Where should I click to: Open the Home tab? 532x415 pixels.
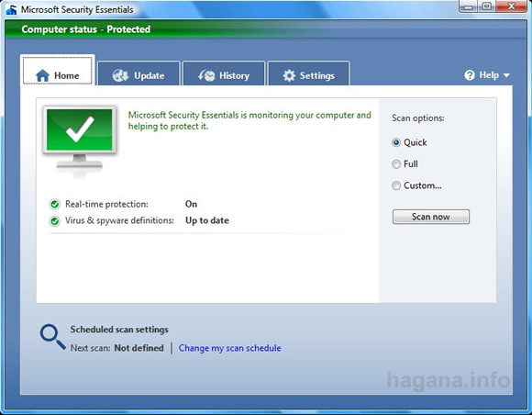tap(58, 71)
